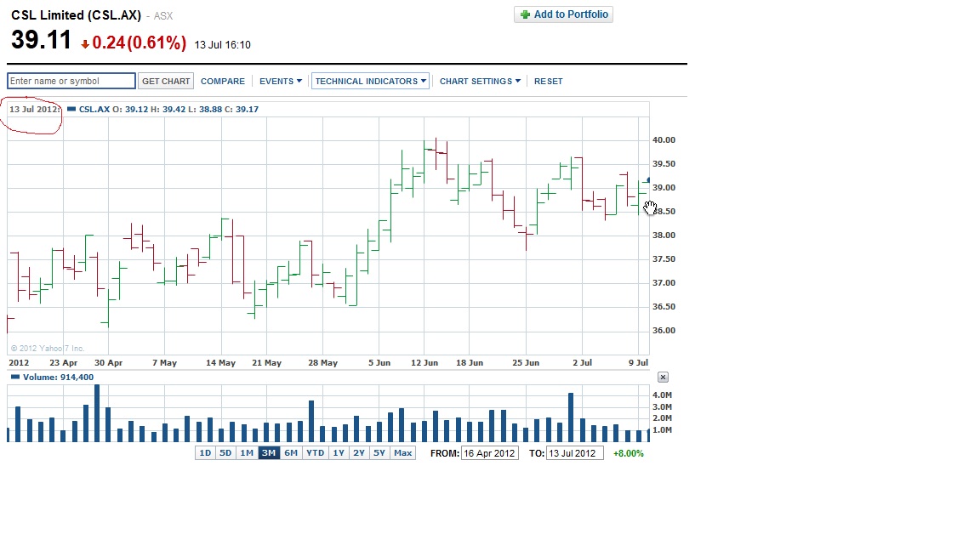The height and width of the screenshot is (551, 980).
Task: Click the Add to Portfolio button
Action: [563, 14]
